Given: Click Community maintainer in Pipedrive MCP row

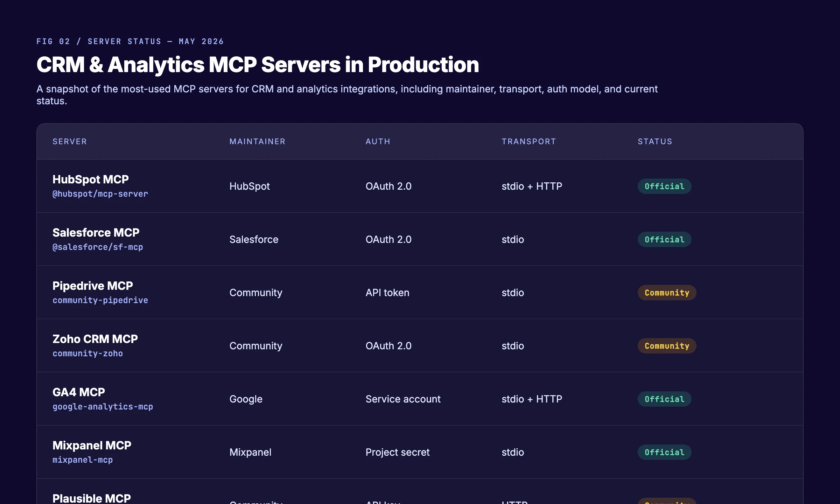Looking at the screenshot, I should (256, 293).
